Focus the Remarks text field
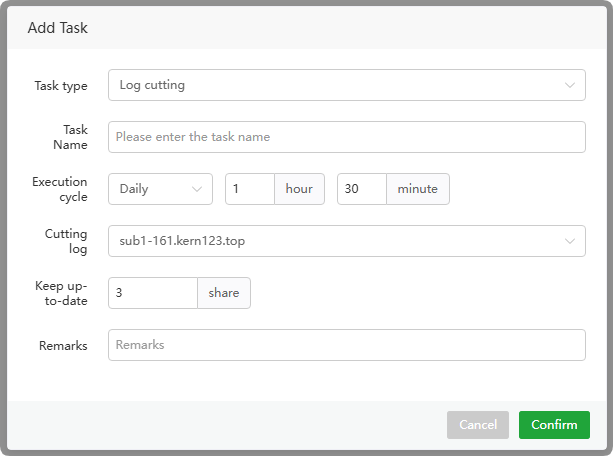 tap(346, 345)
